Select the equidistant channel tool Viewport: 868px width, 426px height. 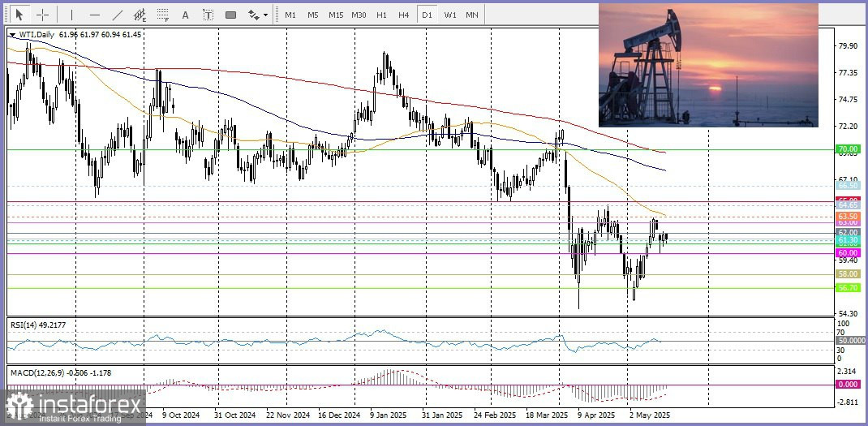140,15
